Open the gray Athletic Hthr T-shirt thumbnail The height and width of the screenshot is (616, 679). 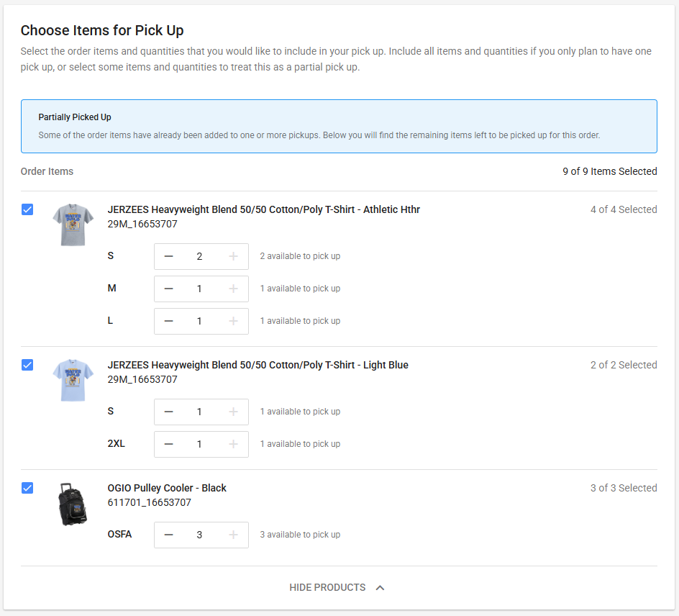point(73,225)
